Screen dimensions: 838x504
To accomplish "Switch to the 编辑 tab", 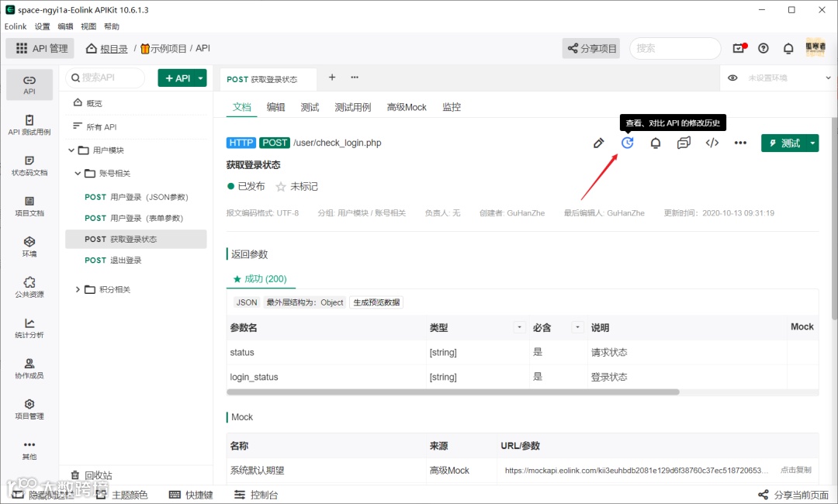I will pyautogui.click(x=275, y=107).
